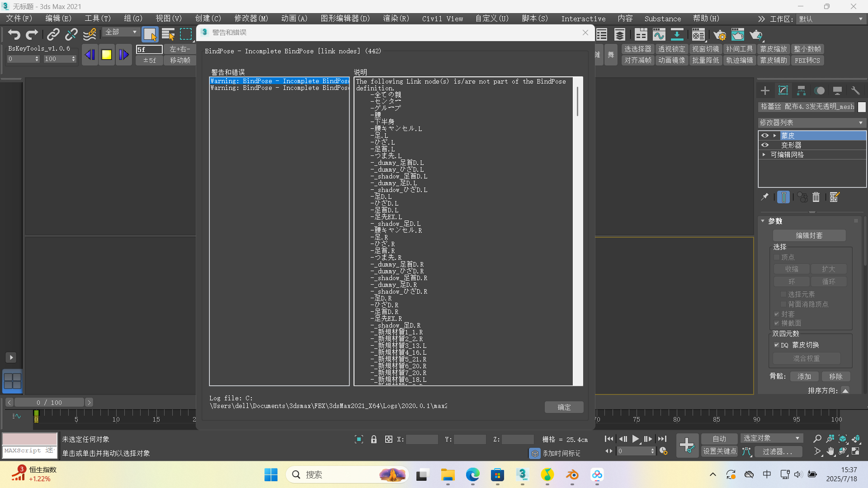
Task: Toggle the DQ 蒙皮切换 checkbox
Action: (777, 345)
